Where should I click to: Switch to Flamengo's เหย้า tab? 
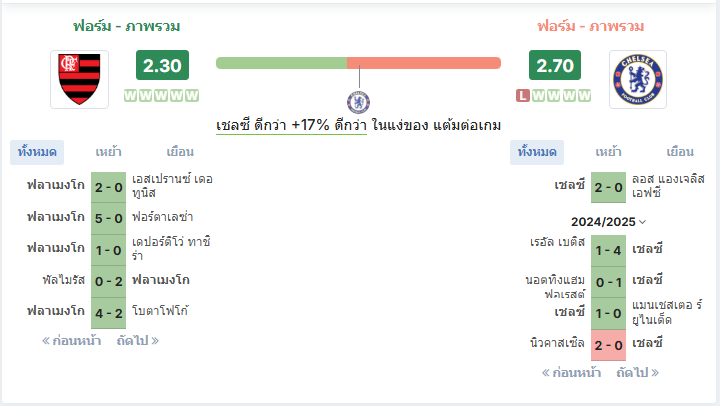point(108,152)
